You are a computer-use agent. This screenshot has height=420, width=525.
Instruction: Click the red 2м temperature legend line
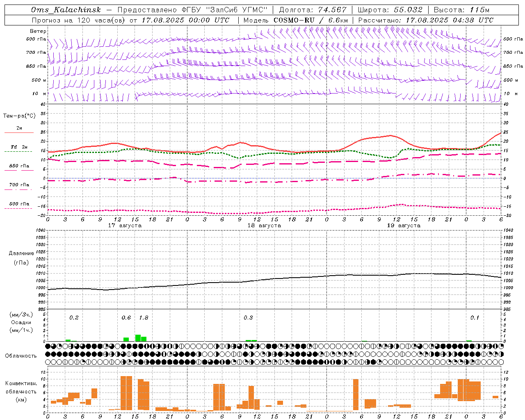[19, 132]
